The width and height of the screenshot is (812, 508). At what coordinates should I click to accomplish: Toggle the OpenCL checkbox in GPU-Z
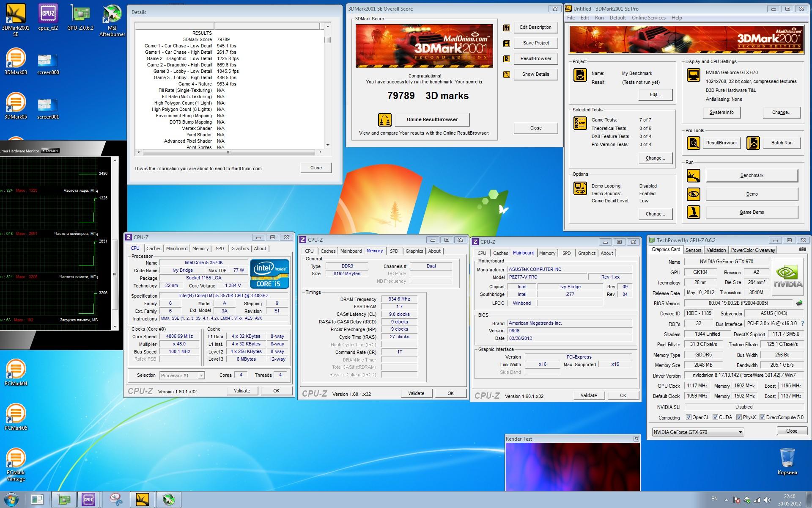pos(689,417)
